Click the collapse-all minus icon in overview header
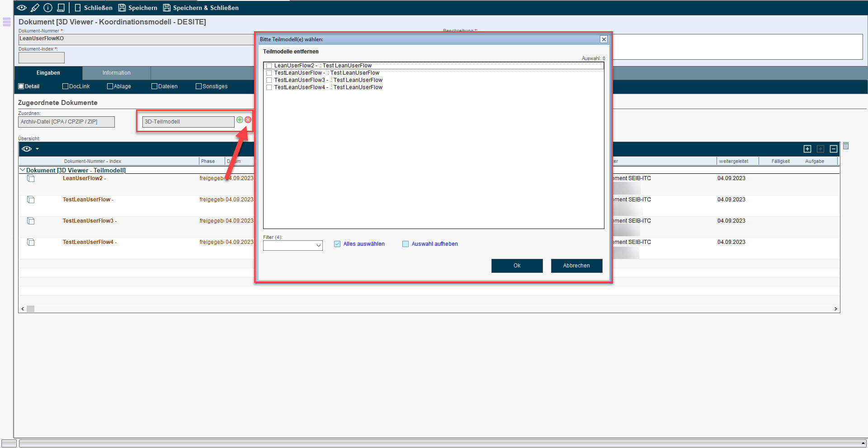The width and height of the screenshot is (868, 448). point(834,149)
